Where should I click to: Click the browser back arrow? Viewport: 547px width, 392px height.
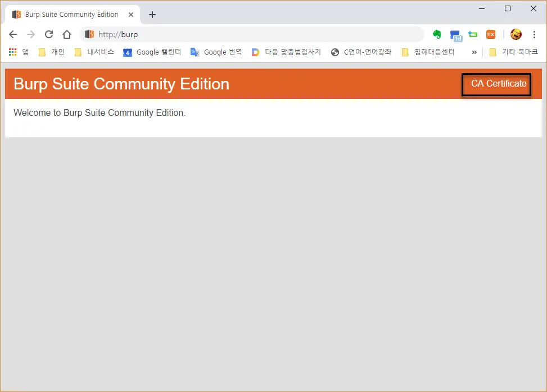[13, 34]
